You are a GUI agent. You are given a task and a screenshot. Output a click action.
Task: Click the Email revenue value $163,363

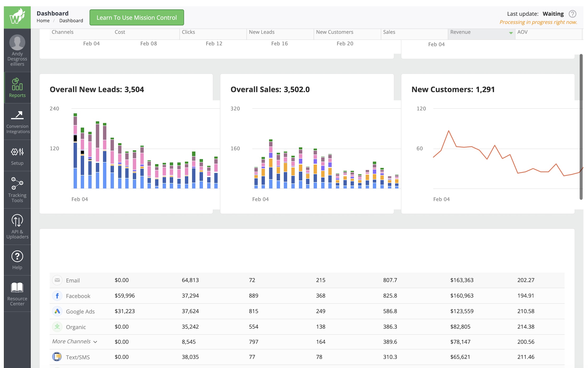coord(462,280)
